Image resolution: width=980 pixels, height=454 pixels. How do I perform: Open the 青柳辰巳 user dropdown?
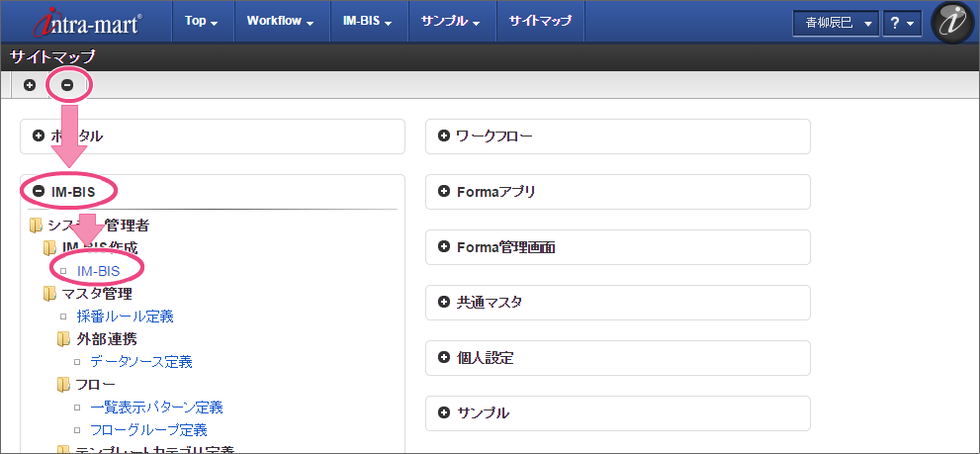click(835, 23)
